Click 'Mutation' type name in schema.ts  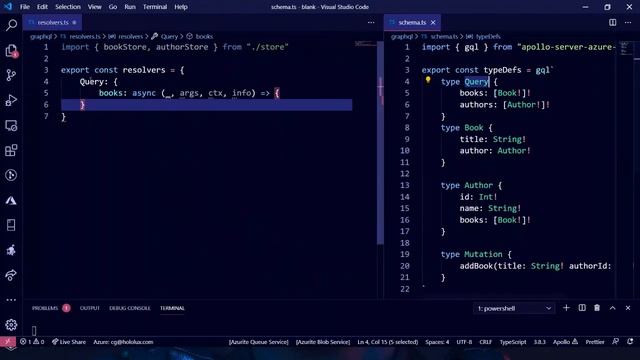pyautogui.click(x=483, y=254)
